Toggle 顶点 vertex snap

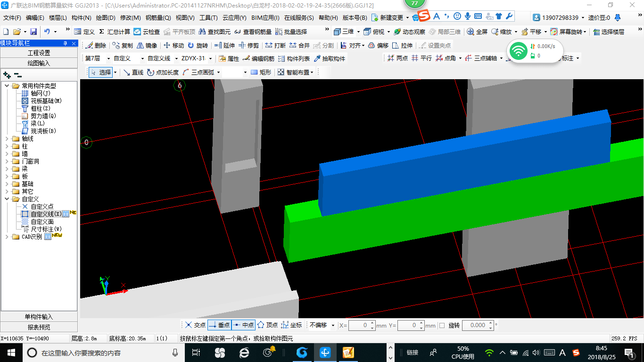click(267, 325)
